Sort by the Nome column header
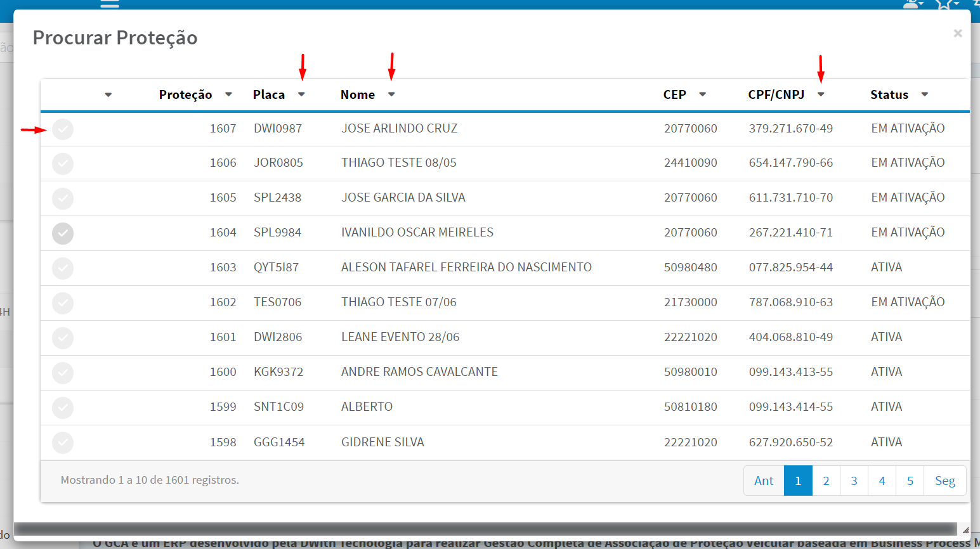The width and height of the screenshot is (980, 549). (x=358, y=94)
